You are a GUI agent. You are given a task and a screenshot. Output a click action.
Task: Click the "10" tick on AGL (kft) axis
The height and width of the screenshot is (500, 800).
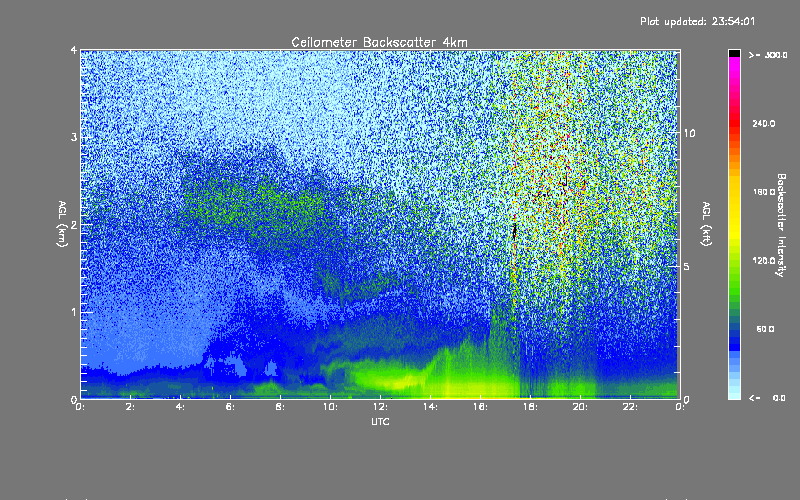689,133
